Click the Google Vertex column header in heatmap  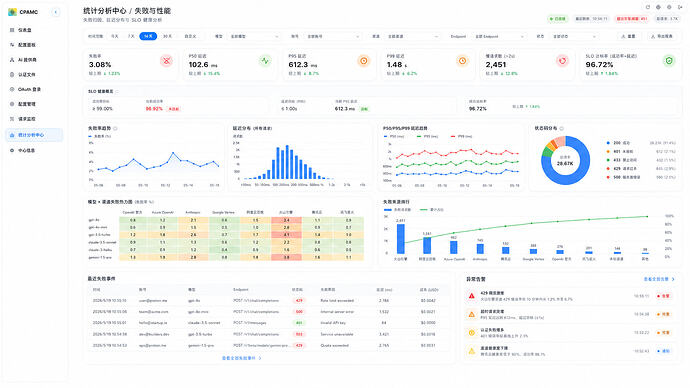point(224,212)
